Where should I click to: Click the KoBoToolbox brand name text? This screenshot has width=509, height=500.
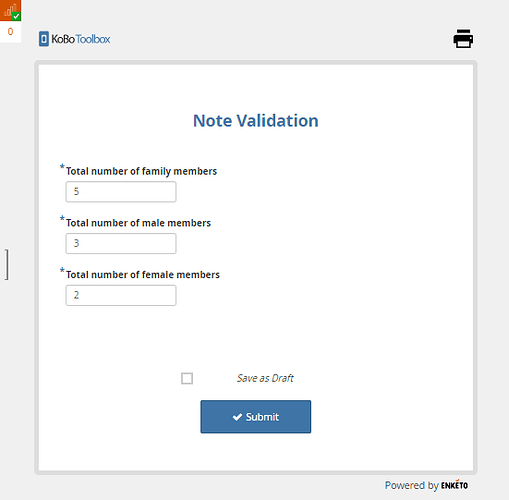coord(81,39)
